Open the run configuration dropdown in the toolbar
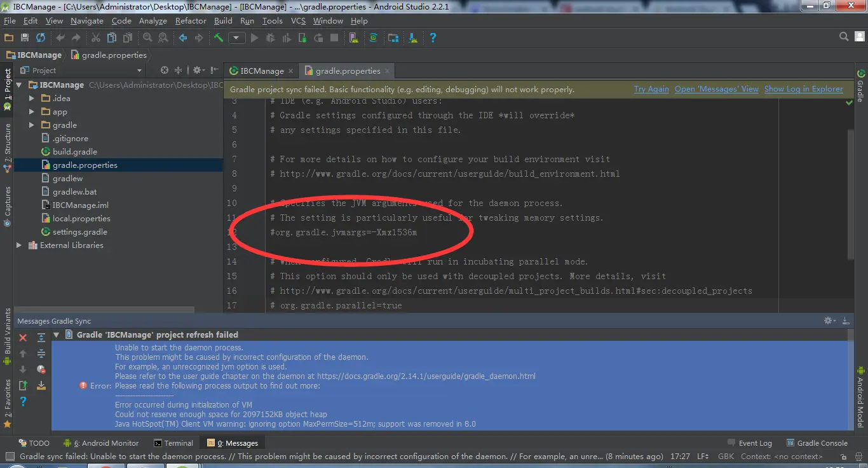The image size is (868, 468). [237, 38]
